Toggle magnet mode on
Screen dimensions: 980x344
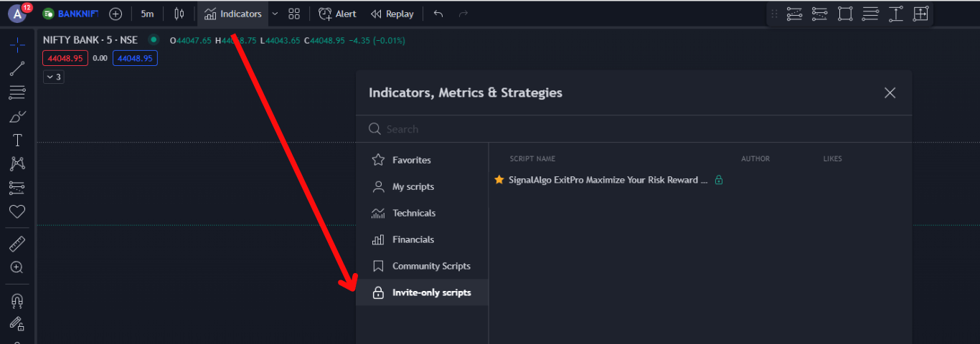17,300
